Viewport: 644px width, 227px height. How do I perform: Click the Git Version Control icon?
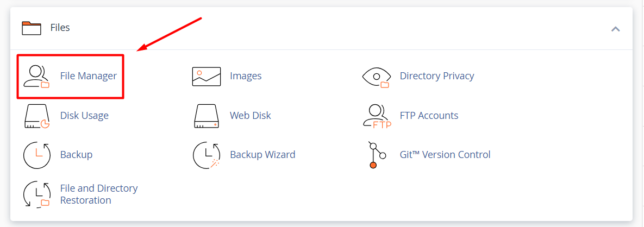click(376, 155)
